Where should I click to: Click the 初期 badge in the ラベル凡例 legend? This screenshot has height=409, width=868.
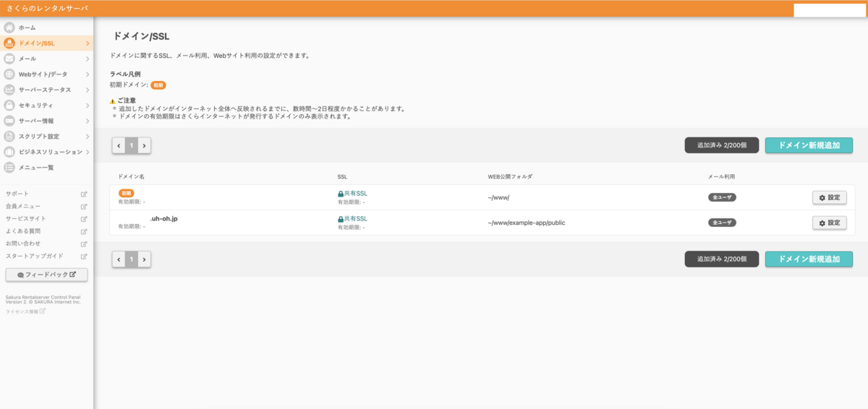click(x=158, y=85)
